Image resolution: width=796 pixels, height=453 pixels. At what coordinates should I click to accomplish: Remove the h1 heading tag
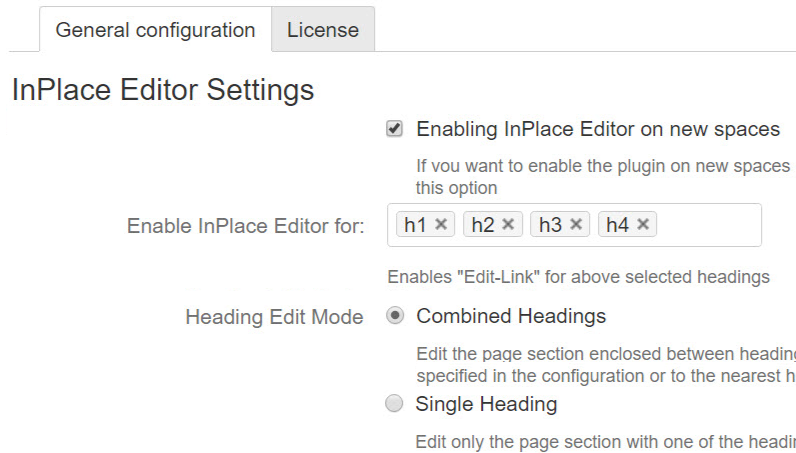[x=441, y=225]
